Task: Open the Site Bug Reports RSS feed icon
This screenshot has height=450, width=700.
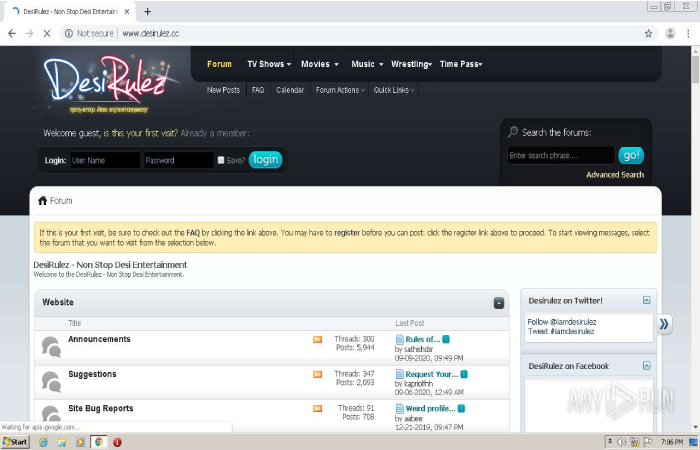Action: point(317,408)
